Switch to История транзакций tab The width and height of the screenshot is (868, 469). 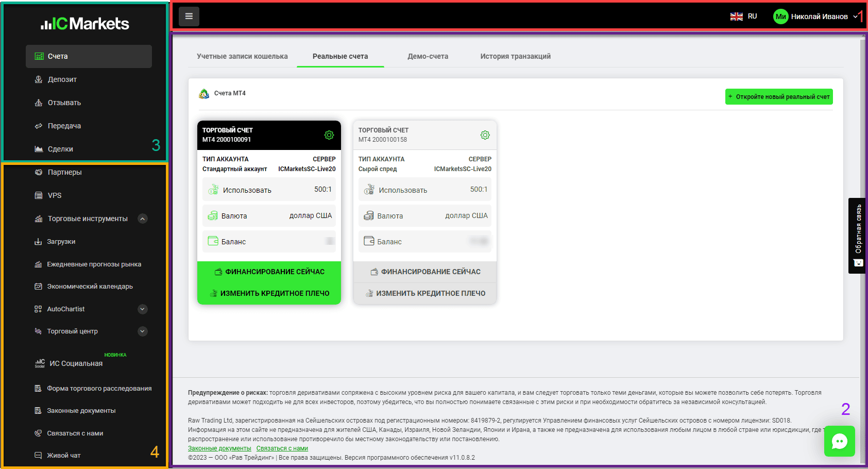pos(516,56)
